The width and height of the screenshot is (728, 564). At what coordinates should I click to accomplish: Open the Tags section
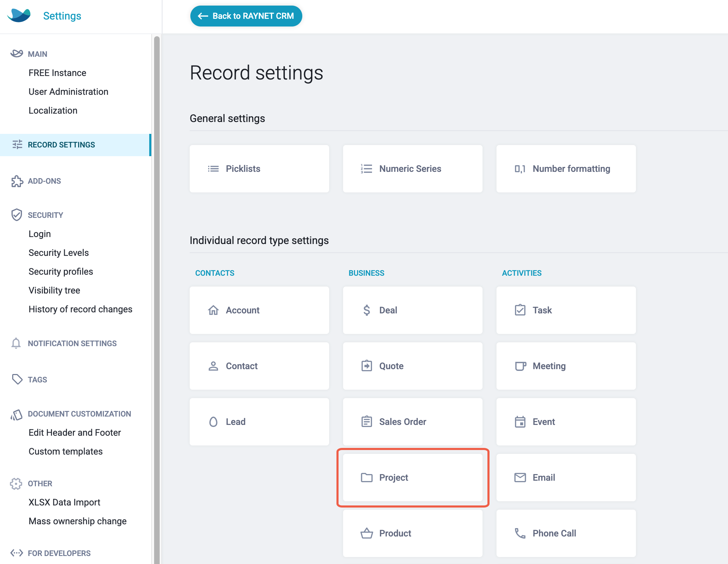coord(37,380)
